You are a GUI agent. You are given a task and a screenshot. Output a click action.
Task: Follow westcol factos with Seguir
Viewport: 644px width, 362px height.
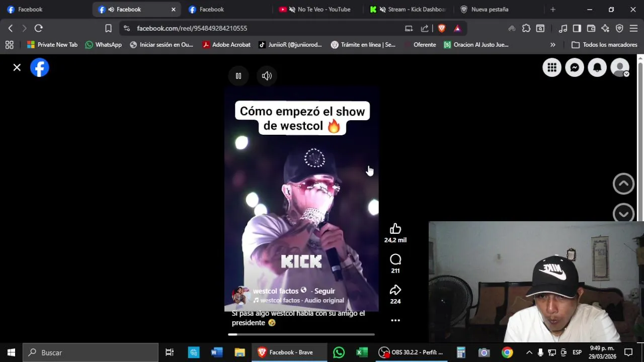click(x=325, y=291)
